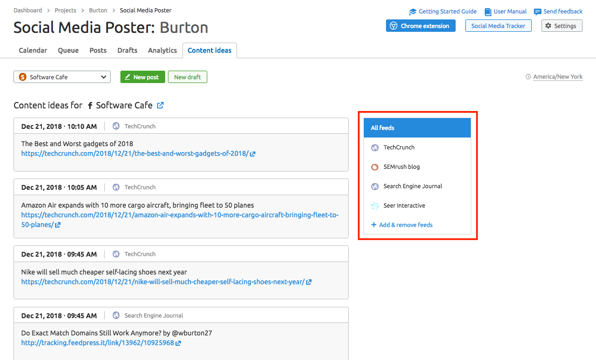This screenshot has width=596, height=364.
Task: Click external icon after the self-lacing shoes URL
Action: [309, 282]
